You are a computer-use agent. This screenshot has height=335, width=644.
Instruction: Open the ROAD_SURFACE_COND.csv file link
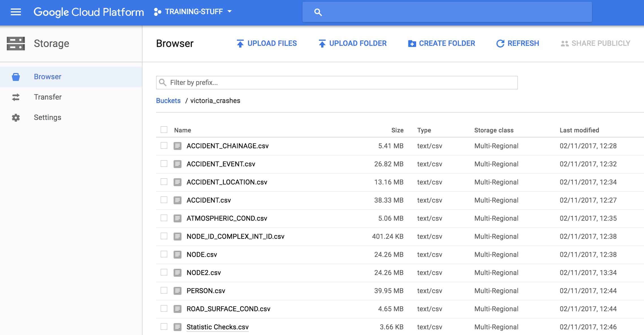[228, 309]
